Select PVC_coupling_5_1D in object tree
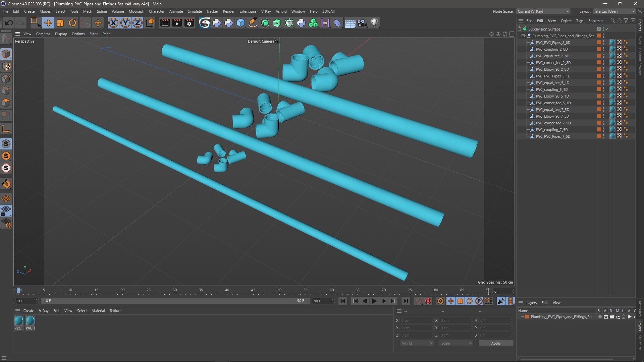The image size is (644, 362). [551, 89]
